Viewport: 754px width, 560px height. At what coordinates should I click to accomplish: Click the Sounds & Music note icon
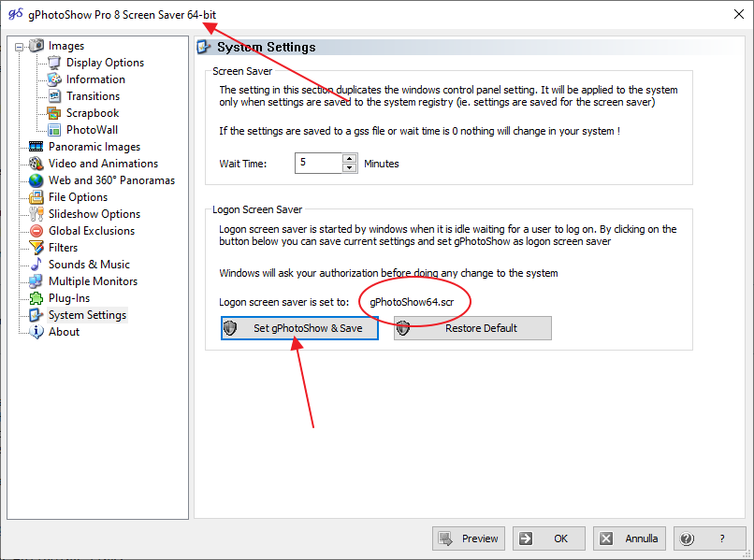tap(36, 265)
